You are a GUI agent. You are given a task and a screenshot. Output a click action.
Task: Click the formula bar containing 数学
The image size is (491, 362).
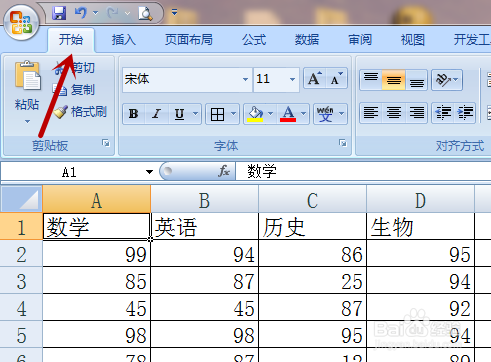click(x=363, y=172)
